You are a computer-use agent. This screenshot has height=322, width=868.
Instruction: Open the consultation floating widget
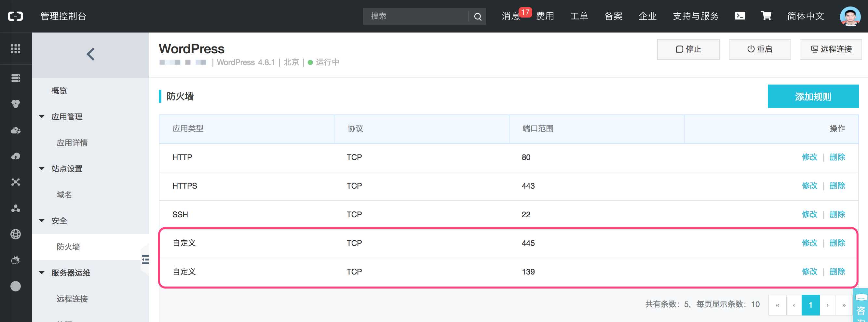(x=861, y=306)
